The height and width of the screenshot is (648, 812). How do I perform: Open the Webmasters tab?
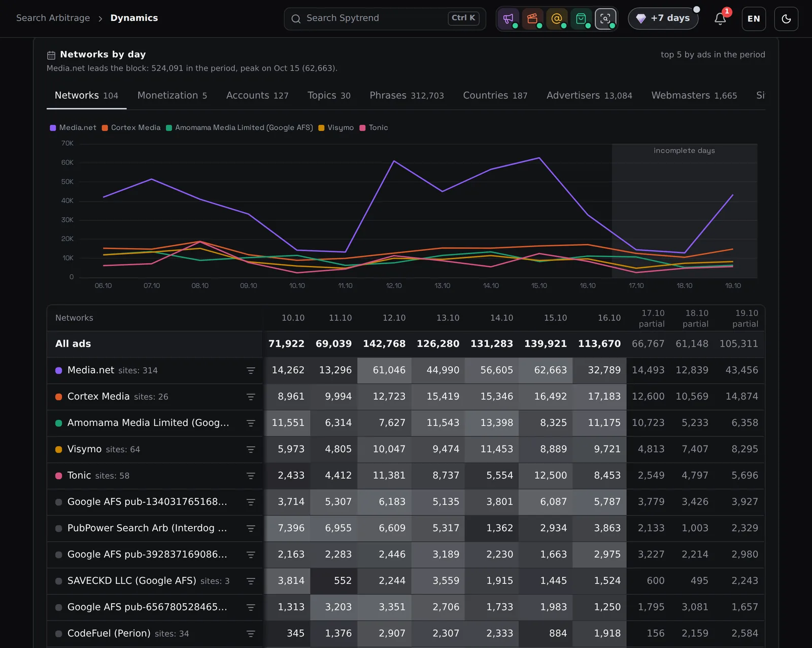click(694, 95)
